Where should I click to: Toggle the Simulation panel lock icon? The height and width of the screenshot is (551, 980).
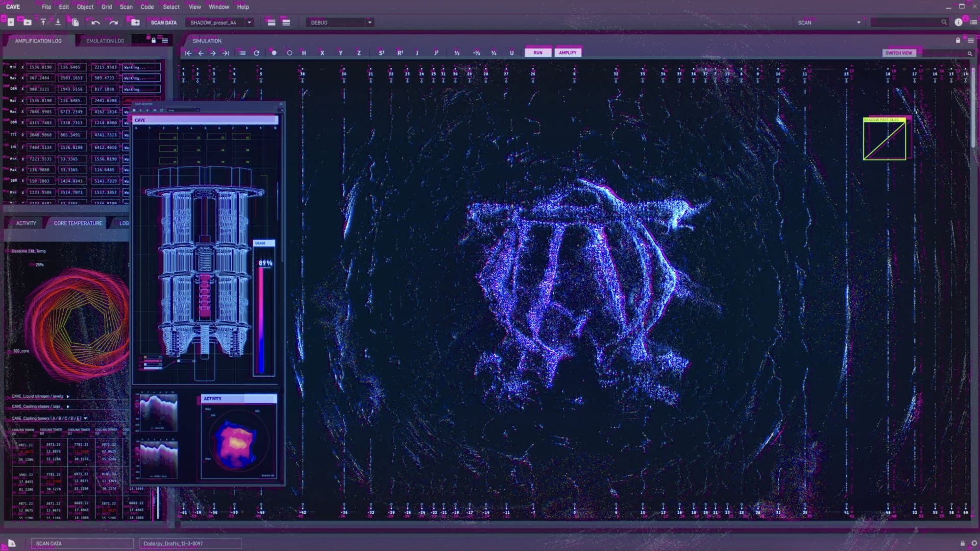pos(958,41)
